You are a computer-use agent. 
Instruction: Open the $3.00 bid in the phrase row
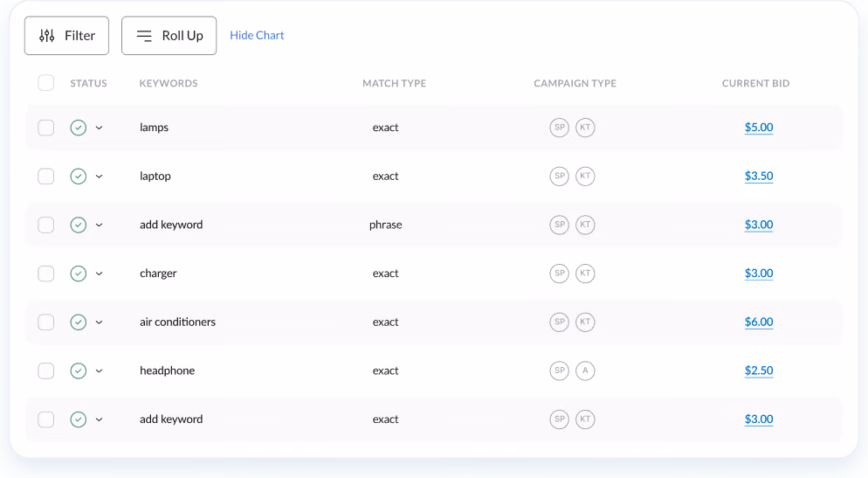[x=759, y=225]
